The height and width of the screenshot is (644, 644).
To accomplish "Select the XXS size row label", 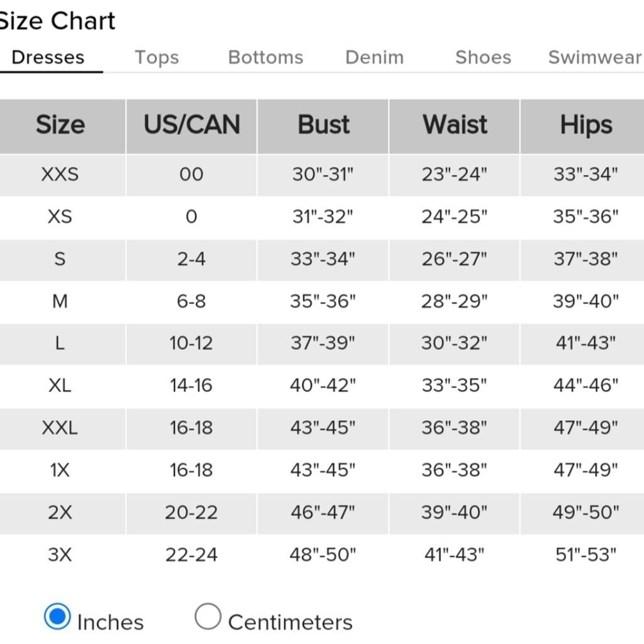I will pos(60,175).
